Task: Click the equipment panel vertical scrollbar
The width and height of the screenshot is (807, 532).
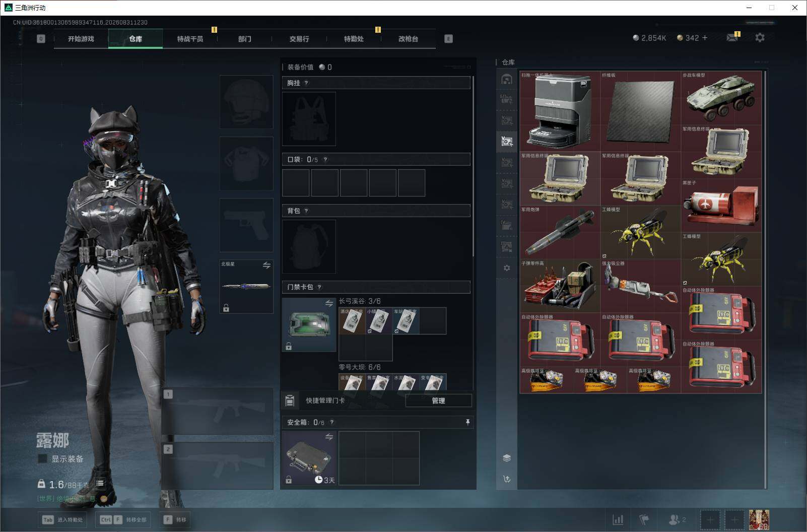Action: point(473,166)
